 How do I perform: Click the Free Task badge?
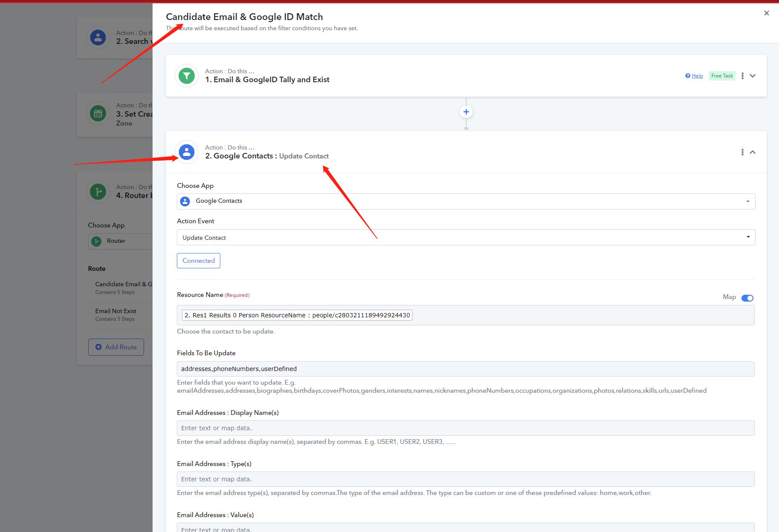pyautogui.click(x=722, y=76)
